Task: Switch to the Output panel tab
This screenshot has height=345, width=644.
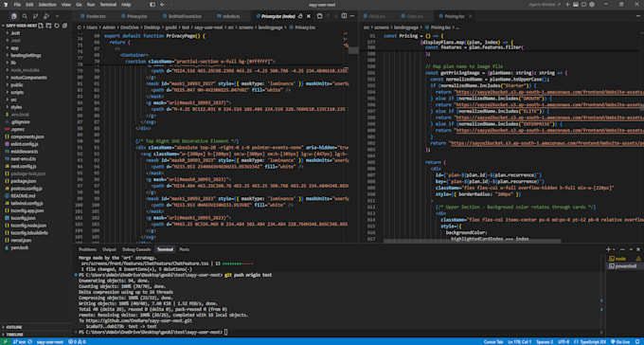Action: pos(109,249)
